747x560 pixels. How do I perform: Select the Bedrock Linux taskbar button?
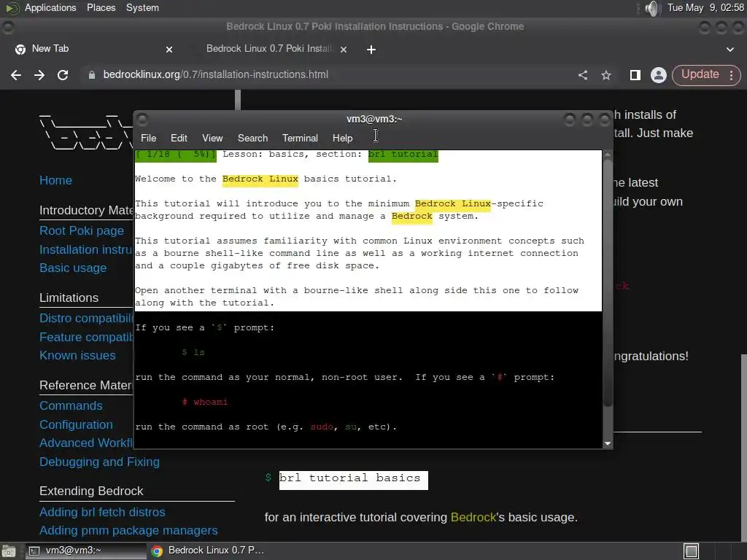pos(208,551)
